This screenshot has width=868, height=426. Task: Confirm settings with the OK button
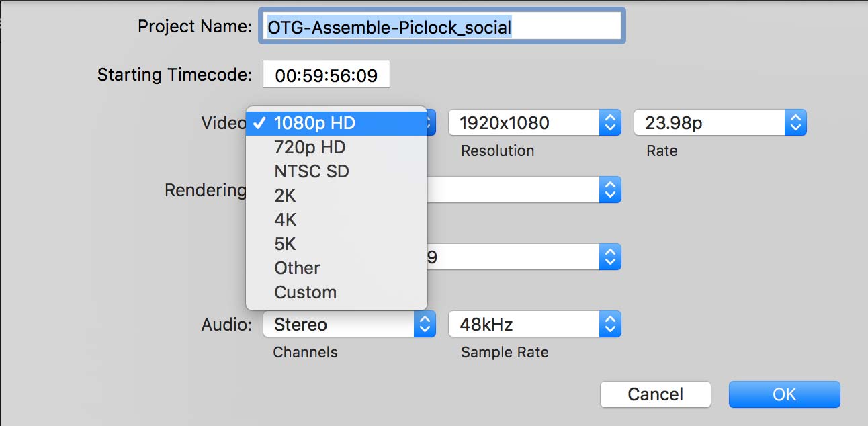pyautogui.click(x=784, y=394)
